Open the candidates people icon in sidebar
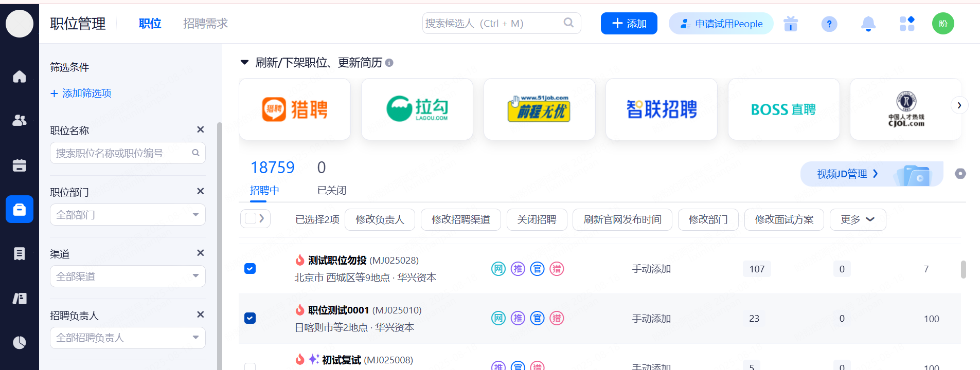 pyautogui.click(x=20, y=120)
